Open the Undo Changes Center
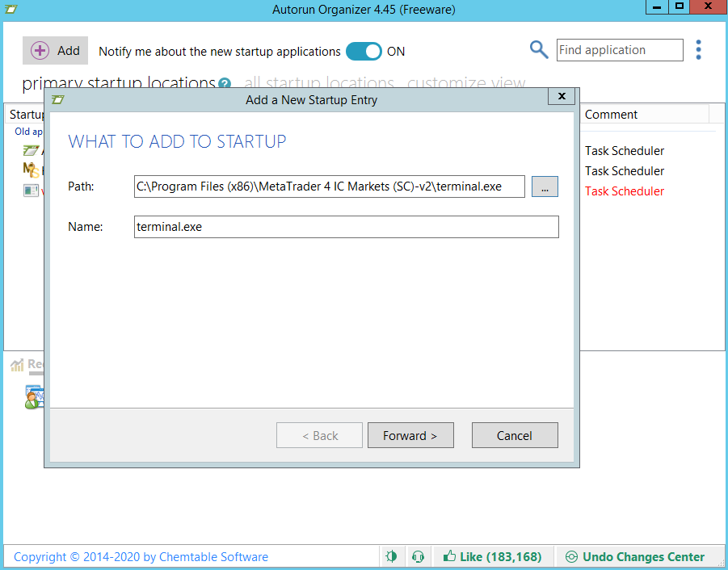The image size is (728, 570). [635, 556]
